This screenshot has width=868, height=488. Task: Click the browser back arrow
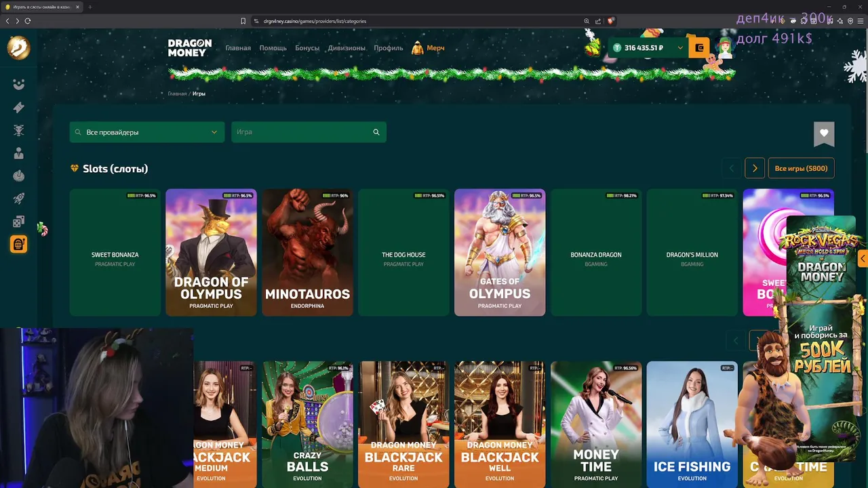[x=7, y=21]
